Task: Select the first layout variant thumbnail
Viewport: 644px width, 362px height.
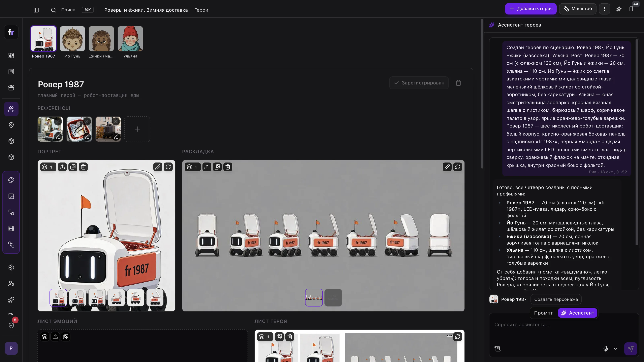Action: 314,298
